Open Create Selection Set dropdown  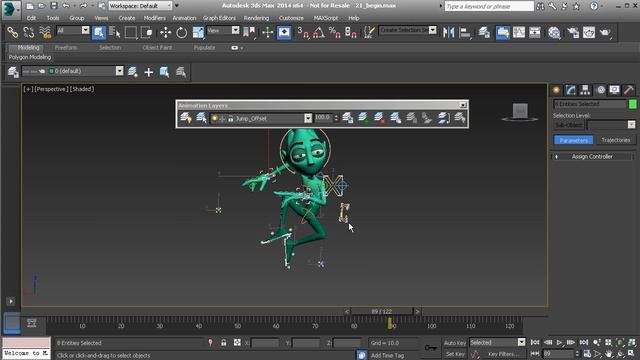[x=432, y=30]
